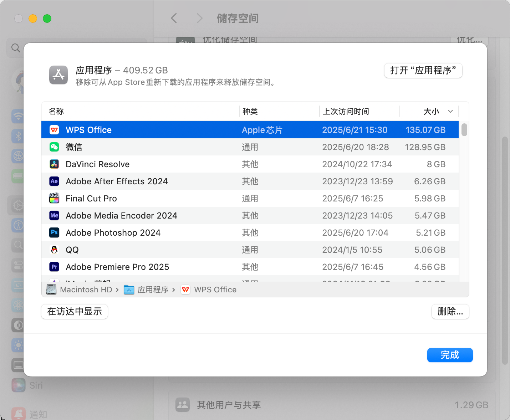Select the Final Cut Pro row name
This screenshot has width=510, height=420.
(91, 198)
